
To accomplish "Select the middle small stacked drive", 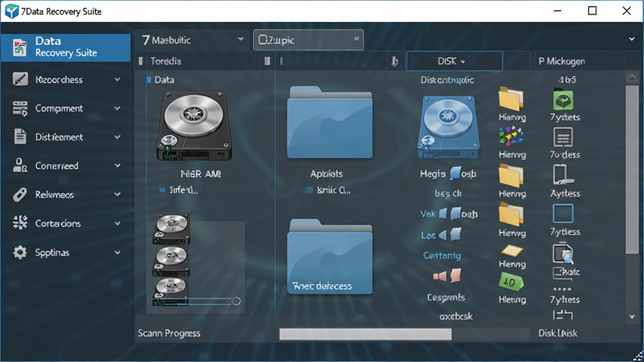I will coord(171,261).
